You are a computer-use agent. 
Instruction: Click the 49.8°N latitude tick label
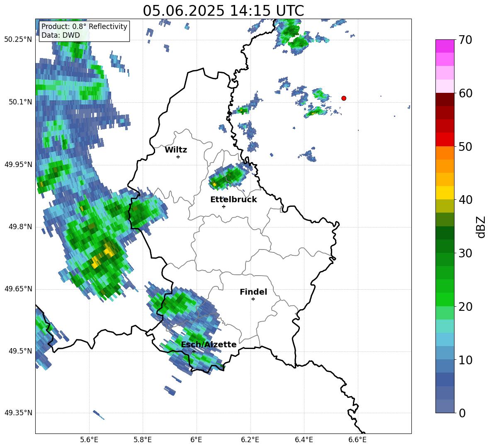coord(20,227)
